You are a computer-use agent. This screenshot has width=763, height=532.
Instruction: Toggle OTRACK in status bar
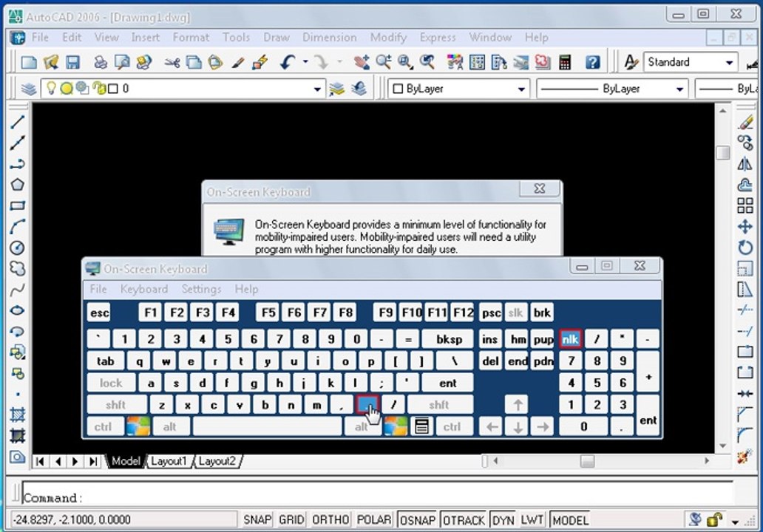464,520
